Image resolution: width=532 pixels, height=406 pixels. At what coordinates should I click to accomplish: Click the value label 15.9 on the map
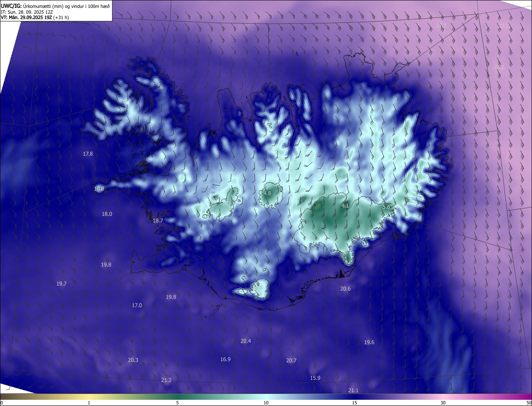[x=315, y=378]
